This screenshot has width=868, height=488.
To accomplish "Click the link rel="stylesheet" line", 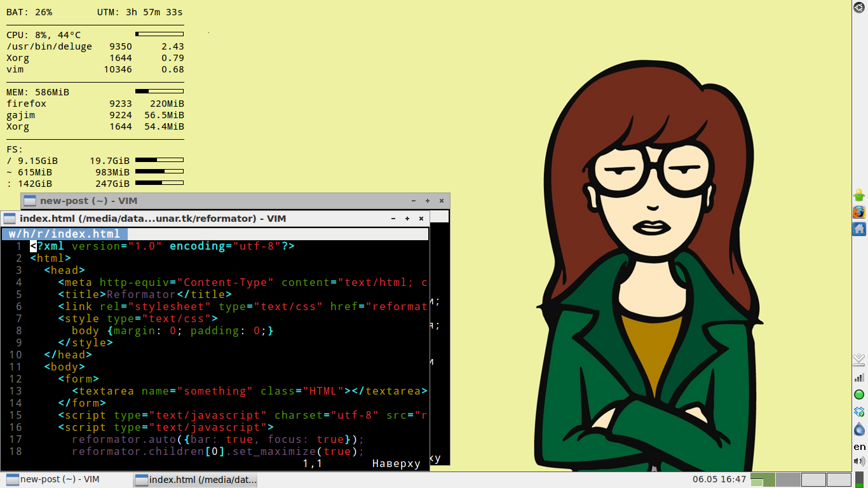I will (x=243, y=306).
